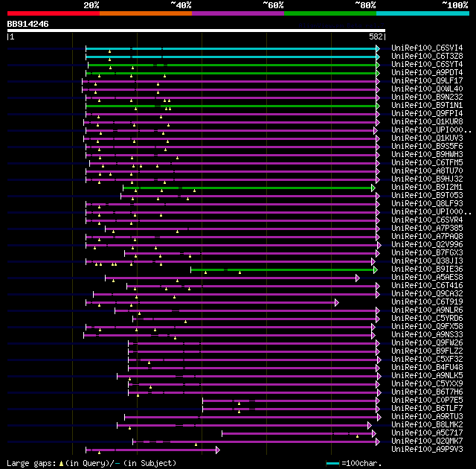Click the cyan alignment bar of UniRef100_C6SVI4
Screen dimensions: 476x469
232,48
